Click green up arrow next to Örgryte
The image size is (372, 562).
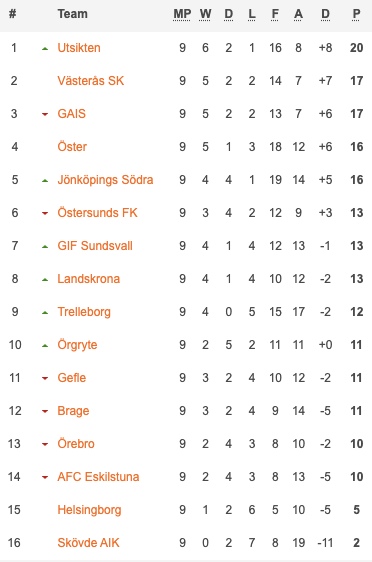45,345
